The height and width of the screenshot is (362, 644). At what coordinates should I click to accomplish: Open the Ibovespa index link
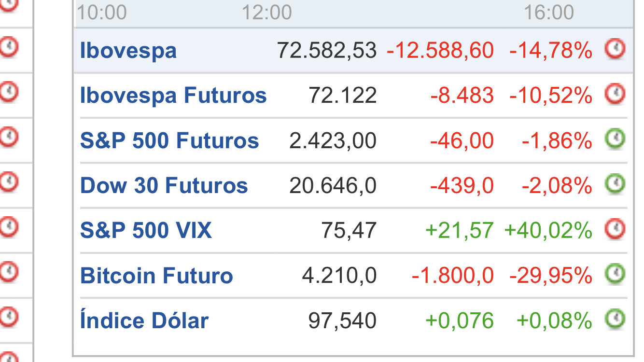click(128, 51)
